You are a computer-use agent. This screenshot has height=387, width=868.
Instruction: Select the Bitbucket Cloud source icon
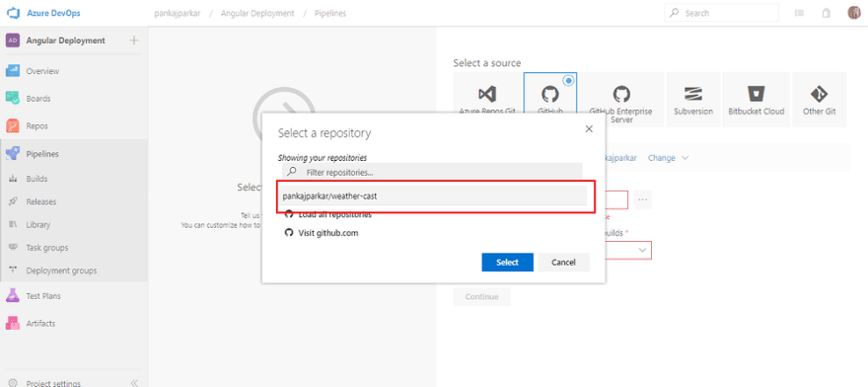(757, 93)
